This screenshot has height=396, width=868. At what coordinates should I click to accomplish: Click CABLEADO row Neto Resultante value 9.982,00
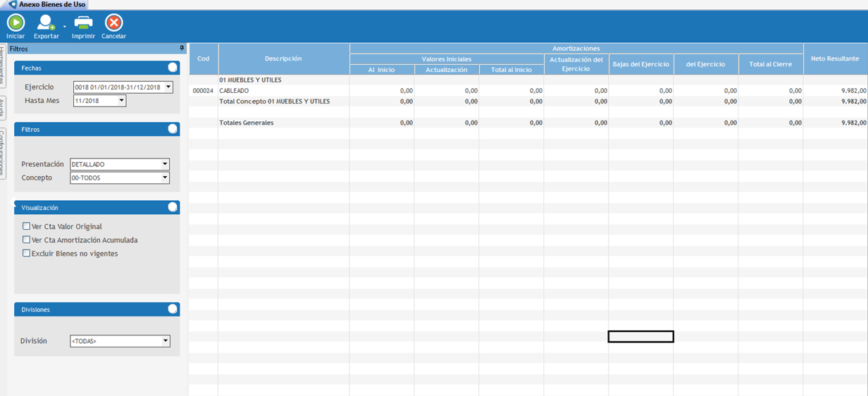click(x=853, y=91)
